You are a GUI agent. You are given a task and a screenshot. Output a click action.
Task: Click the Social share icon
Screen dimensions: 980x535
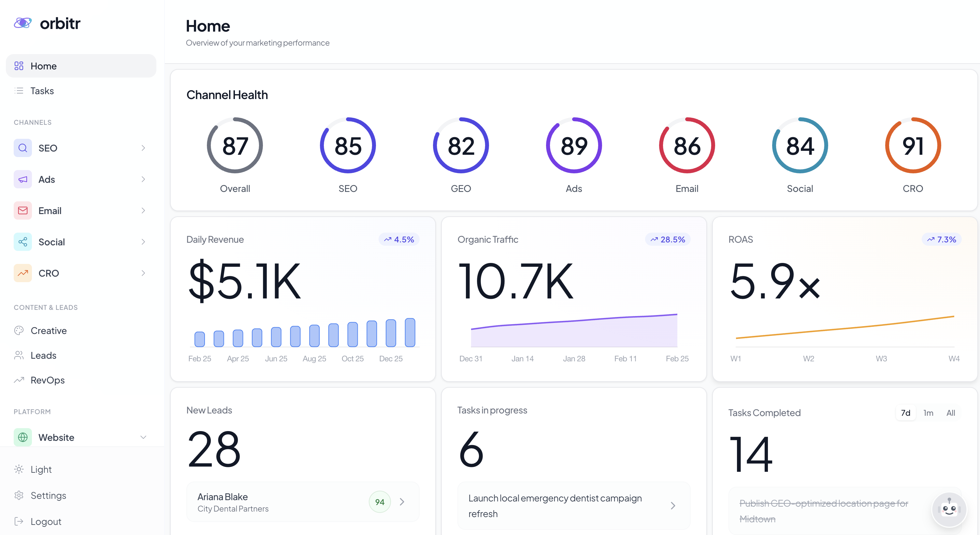point(22,242)
